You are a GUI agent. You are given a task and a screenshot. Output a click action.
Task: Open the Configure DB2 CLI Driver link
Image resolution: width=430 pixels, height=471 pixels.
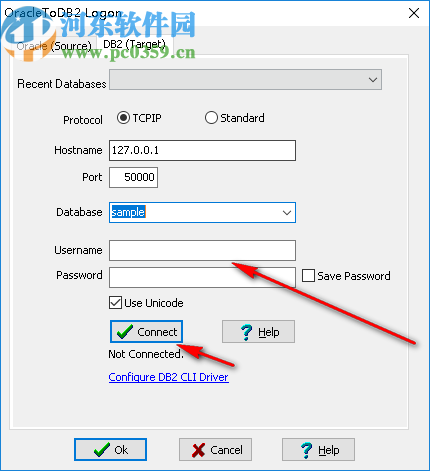pyautogui.click(x=169, y=377)
